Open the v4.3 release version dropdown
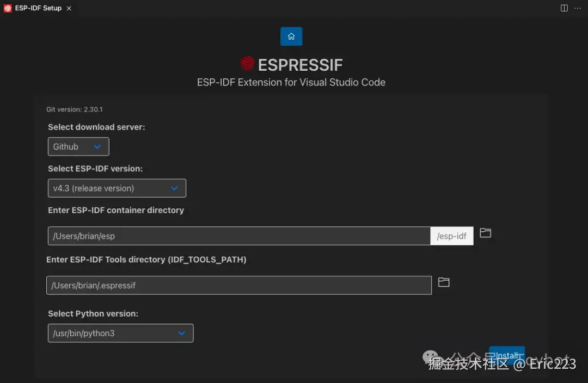588x383 pixels. click(x=117, y=188)
